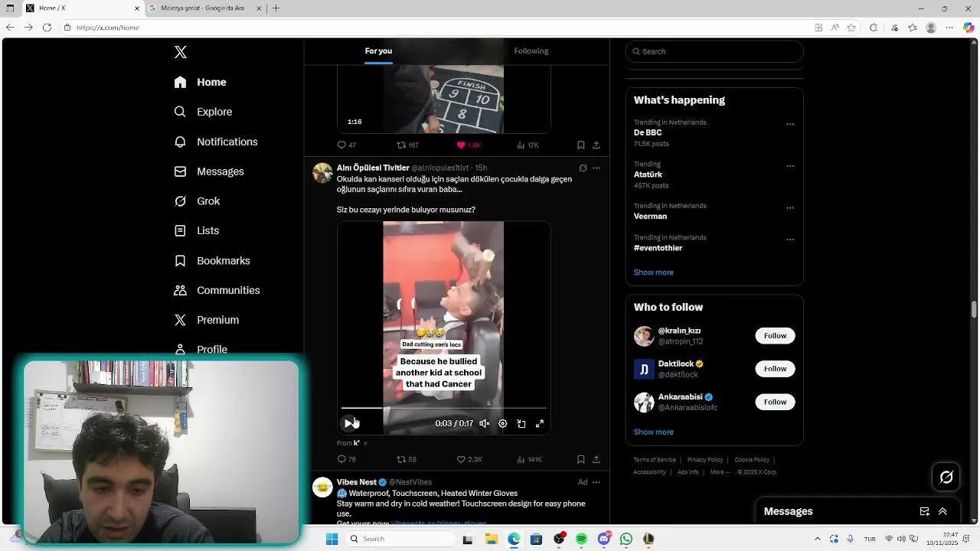Bookmark the Alnı Öpülesi Tivitler post
This screenshot has height=551, width=980.
(x=581, y=459)
